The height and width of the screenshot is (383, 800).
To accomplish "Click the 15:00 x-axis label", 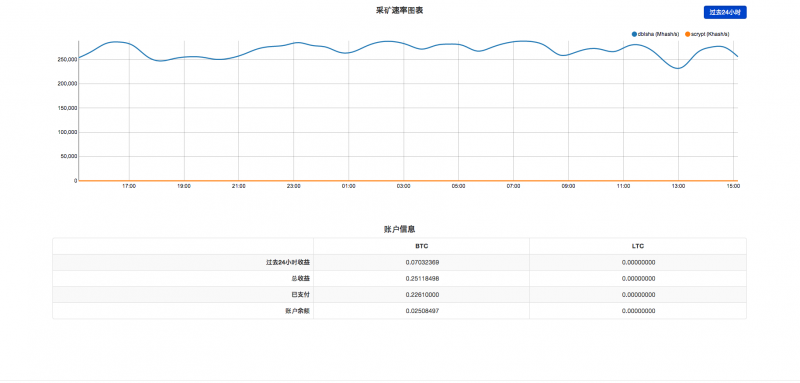I will click(733, 187).
